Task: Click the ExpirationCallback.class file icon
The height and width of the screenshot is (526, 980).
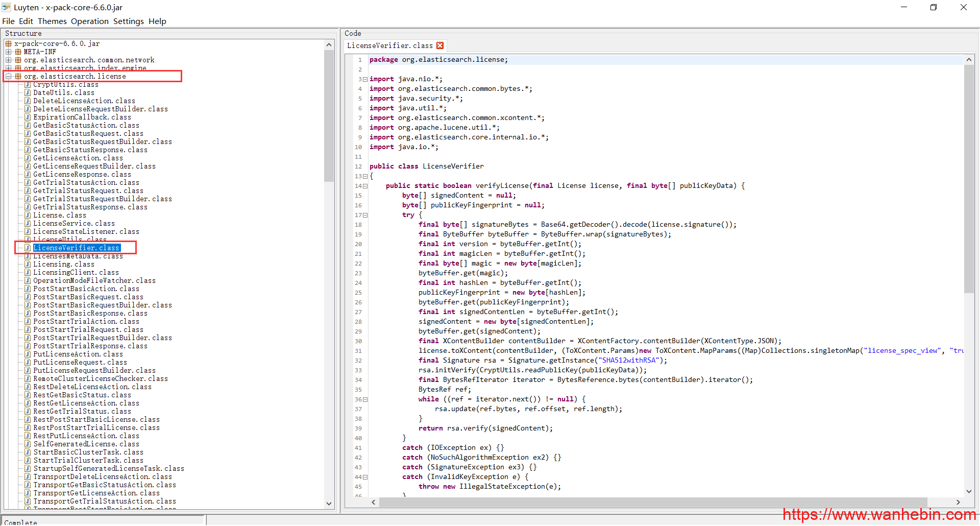Action: (28, 117)
